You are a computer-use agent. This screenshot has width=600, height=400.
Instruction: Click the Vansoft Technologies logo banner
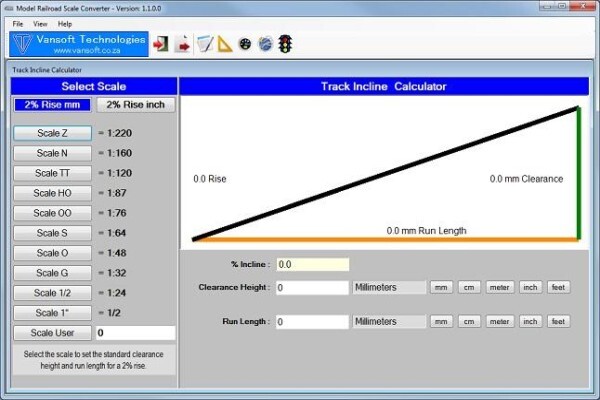click(x=79, y=44)
